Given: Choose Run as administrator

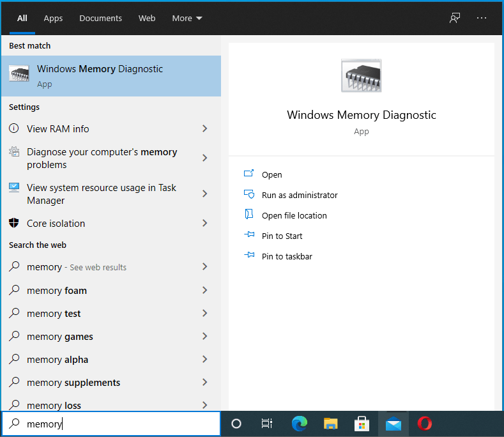Looking at the screenshot, I should [x=300, y=195].
